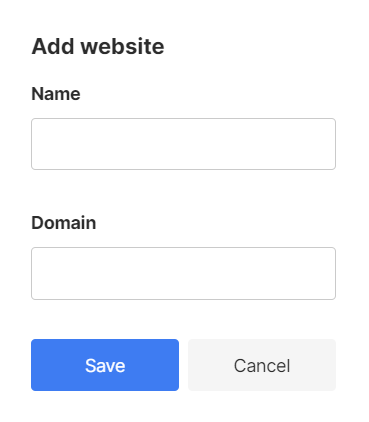Dismiss the dialog using the gray Cancel button
This screenshot has height=422, width=369.
point(262,365)
